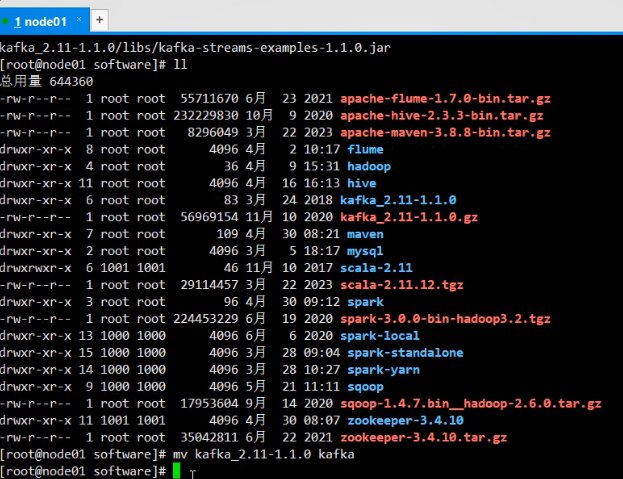Select filename apache-maven-3.8.8-bin.tar.gz
The width and height of the screenshot is (623, 479).
point(445,132)
